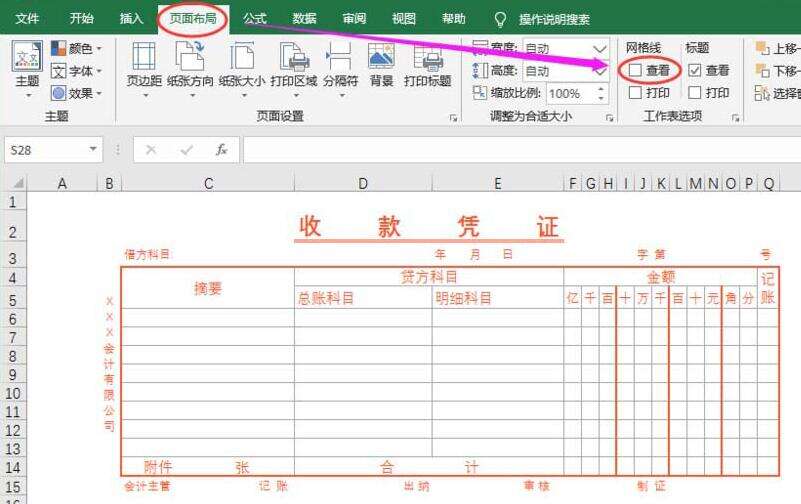Click the 纸张大小 paper size icon
This screenshot has height=504, width=801.
click(242, 56)
